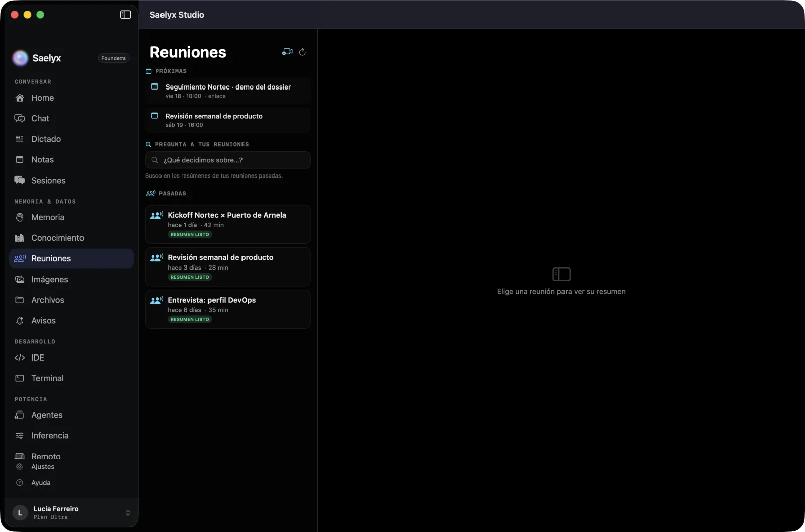Click the enlace link on Seguimiento Nortec
Screen dimensions: 805x532
pos(217,96)
